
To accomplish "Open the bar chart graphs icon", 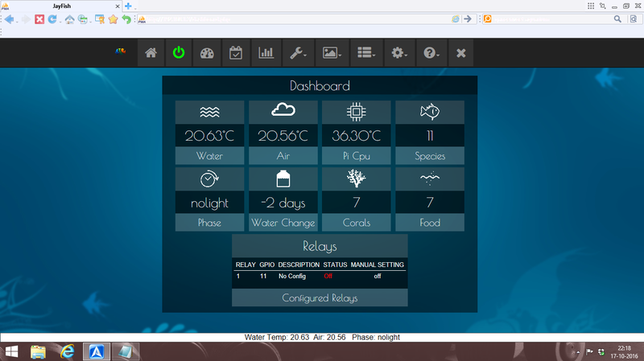I will [x=265, y=53].
